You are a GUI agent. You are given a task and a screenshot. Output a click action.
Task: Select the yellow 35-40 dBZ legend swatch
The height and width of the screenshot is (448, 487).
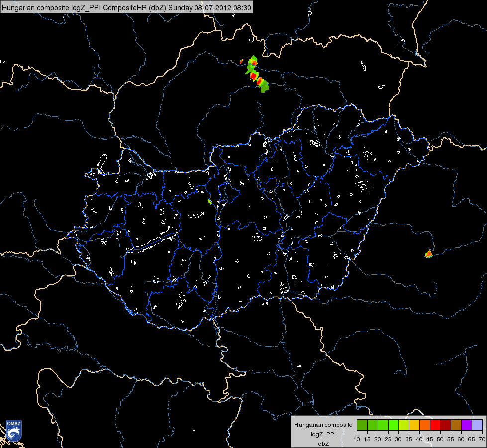(x=414, y=425)
